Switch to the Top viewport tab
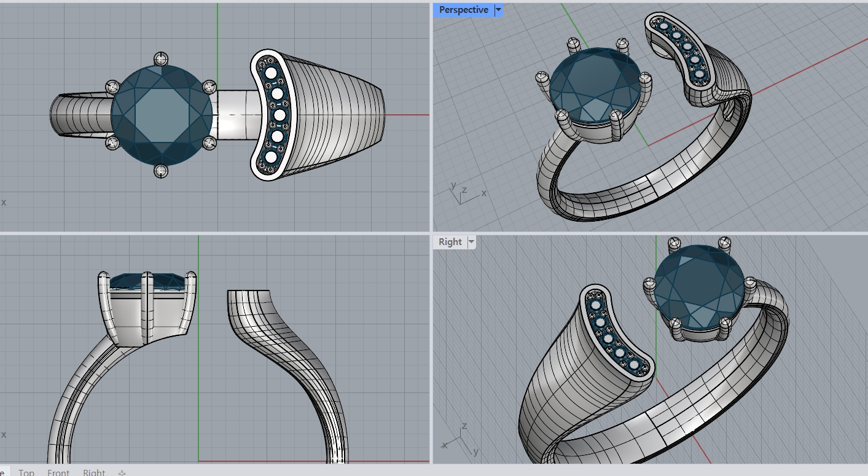 [26, 472]
